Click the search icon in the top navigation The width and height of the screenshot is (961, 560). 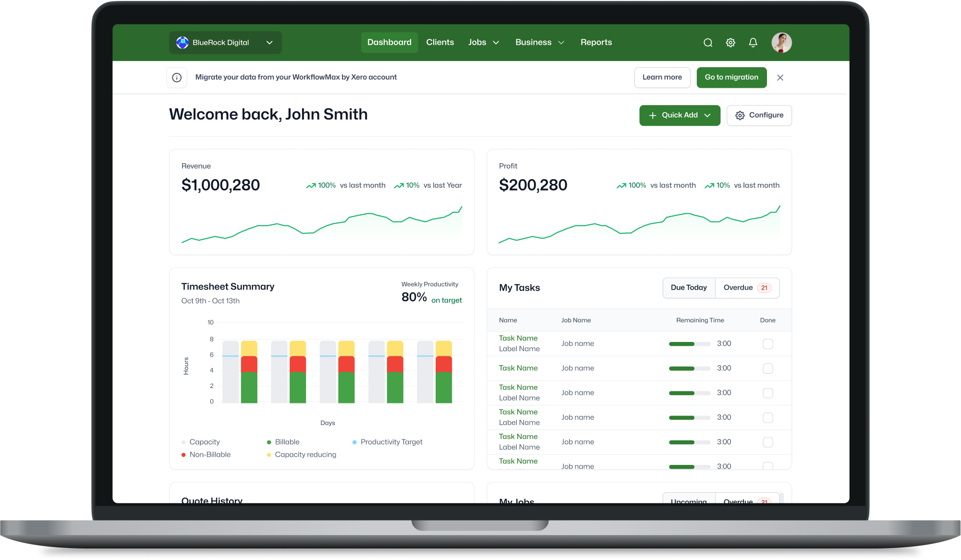pos(708,42)
